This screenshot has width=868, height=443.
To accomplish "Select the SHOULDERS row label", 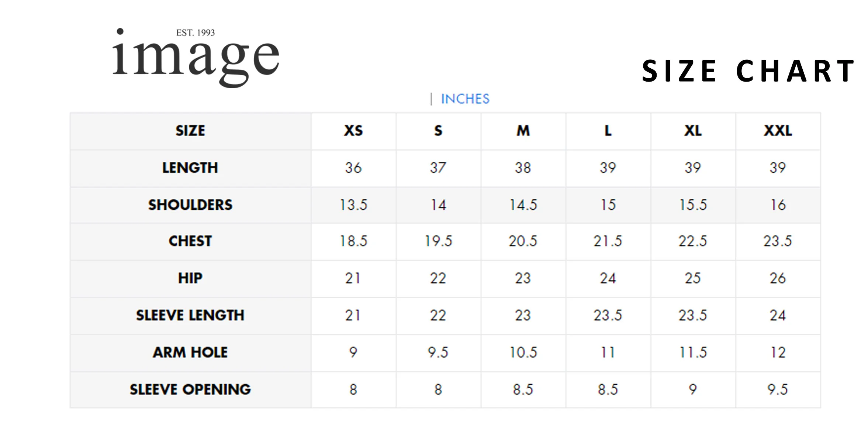I will (x=190, y=205).
